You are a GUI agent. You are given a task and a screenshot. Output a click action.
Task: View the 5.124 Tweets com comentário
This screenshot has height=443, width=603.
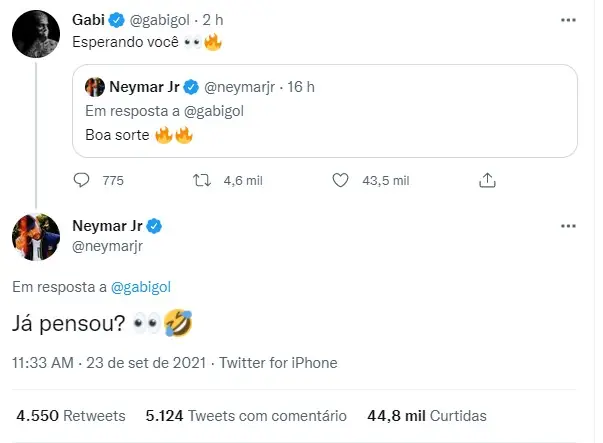(x=245, y=415)
